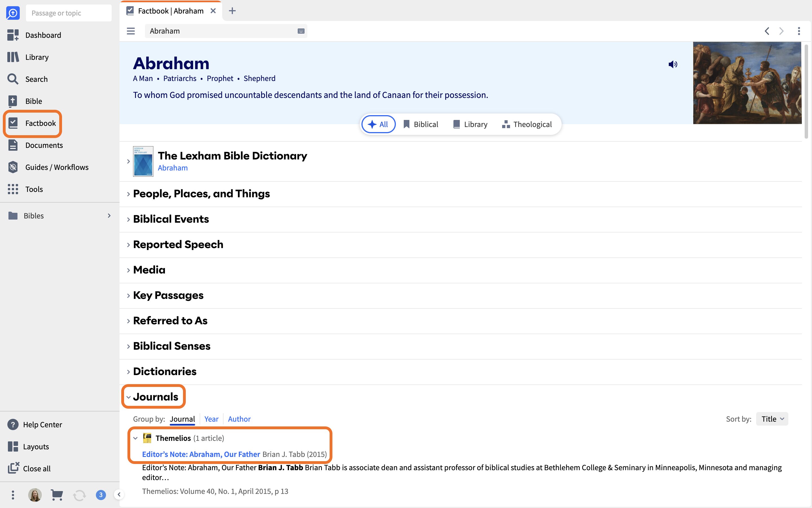Image resolution: width=812 pixels, height=508 pixels.
Task: Expand the Biblical Senses section
Action: (x=128, y=346)
